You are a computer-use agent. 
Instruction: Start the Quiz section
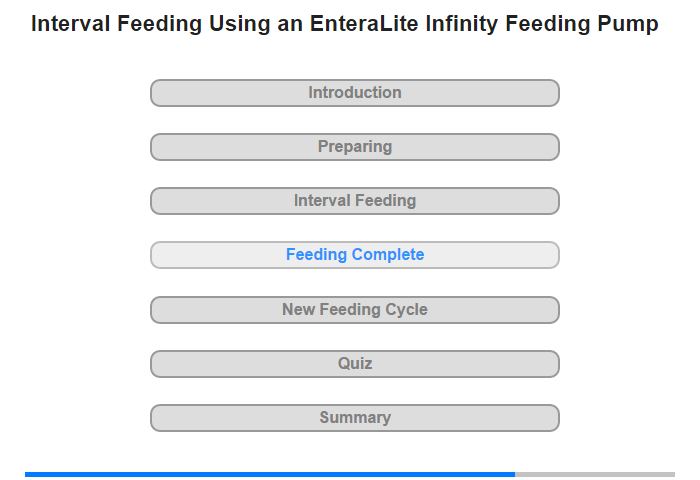coord(355,364)
